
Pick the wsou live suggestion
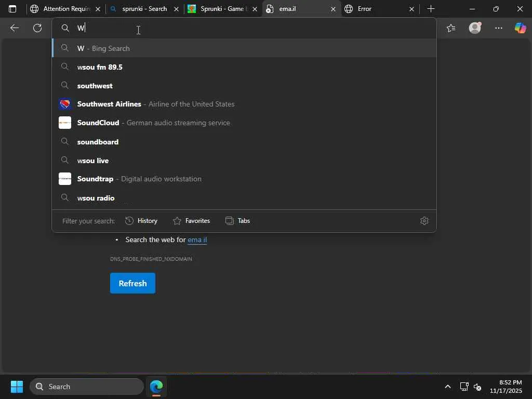coord(244,161)
